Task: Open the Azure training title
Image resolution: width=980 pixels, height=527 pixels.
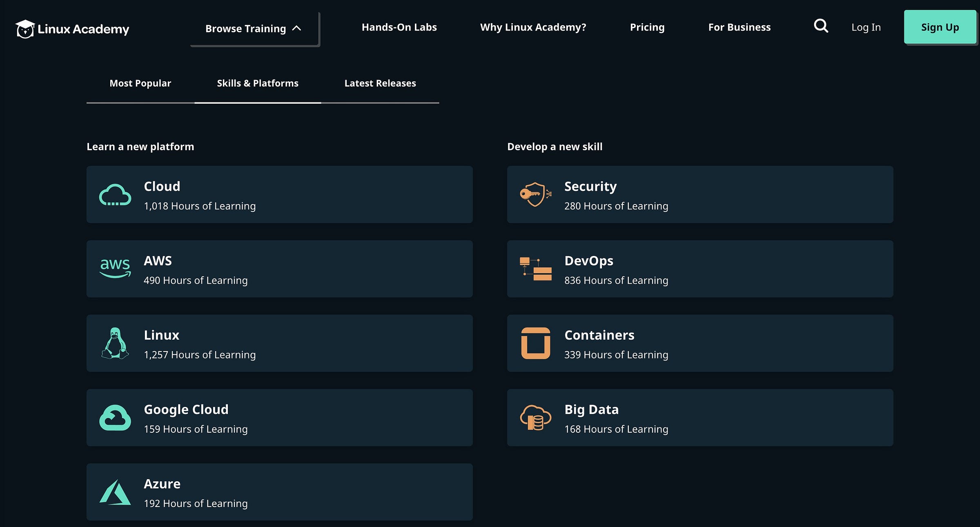Action: pos(162,484)
